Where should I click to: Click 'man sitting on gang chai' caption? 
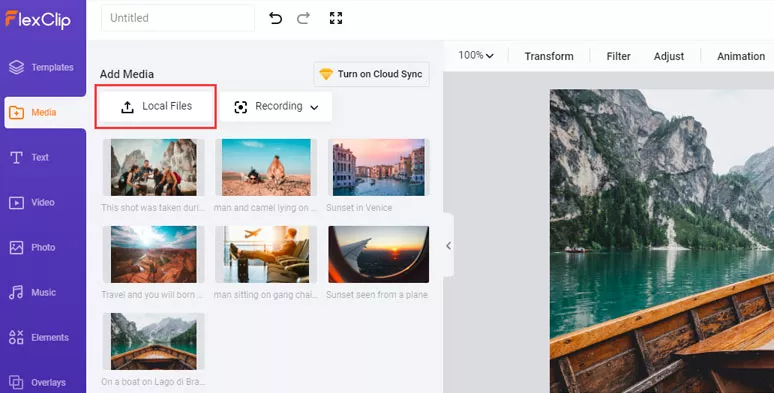click(x=265, y=295)
